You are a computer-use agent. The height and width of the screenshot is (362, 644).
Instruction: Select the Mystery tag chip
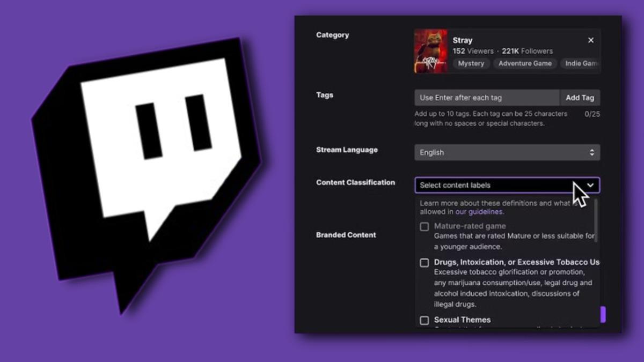[x=471, y=63]
